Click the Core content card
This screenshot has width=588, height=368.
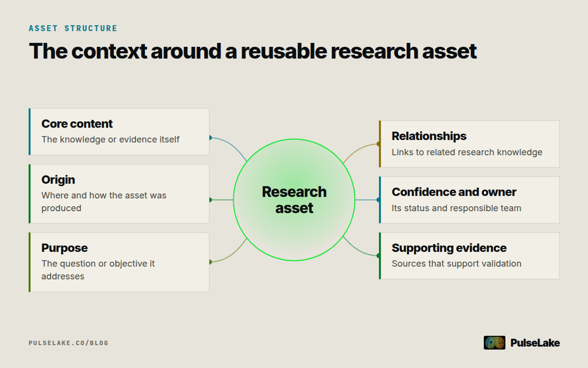(x=119, y=131)
